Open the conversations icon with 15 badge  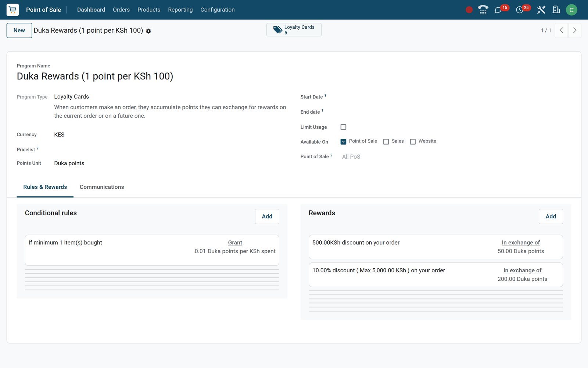pyautogui.click(x=498, y=10)
